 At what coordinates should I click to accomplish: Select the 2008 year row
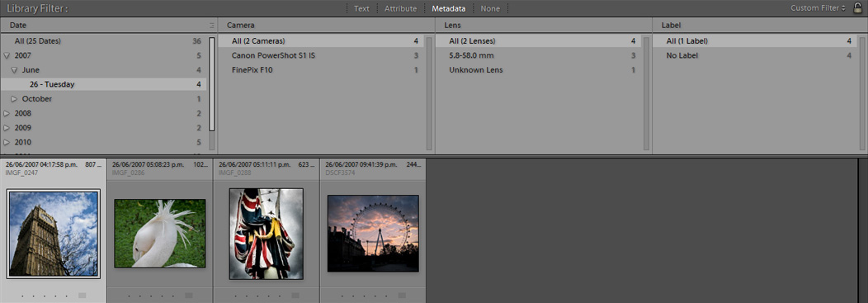coord(103,113)
